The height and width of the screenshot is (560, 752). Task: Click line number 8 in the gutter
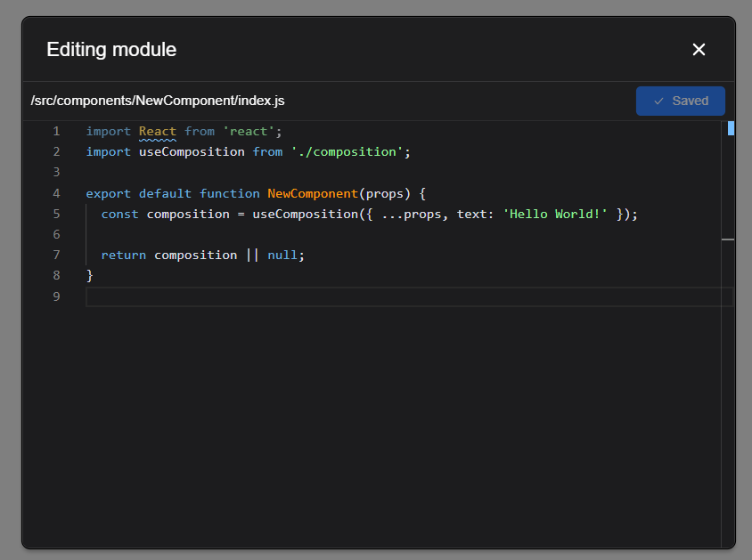(x=57, y=276)
